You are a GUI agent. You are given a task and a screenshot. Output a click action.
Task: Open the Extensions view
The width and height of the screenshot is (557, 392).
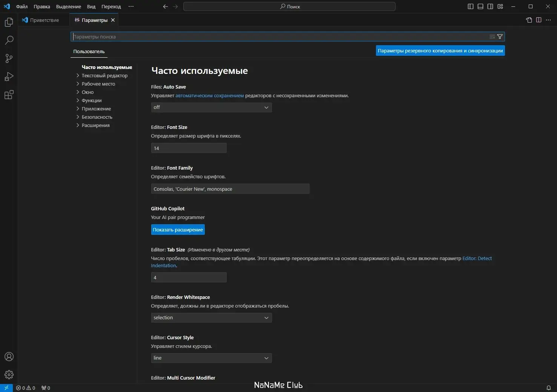[x=9, y=95]
